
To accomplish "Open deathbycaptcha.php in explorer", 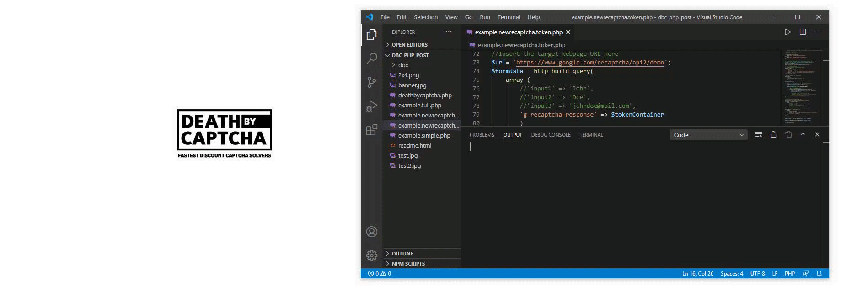I will [424, 96].
